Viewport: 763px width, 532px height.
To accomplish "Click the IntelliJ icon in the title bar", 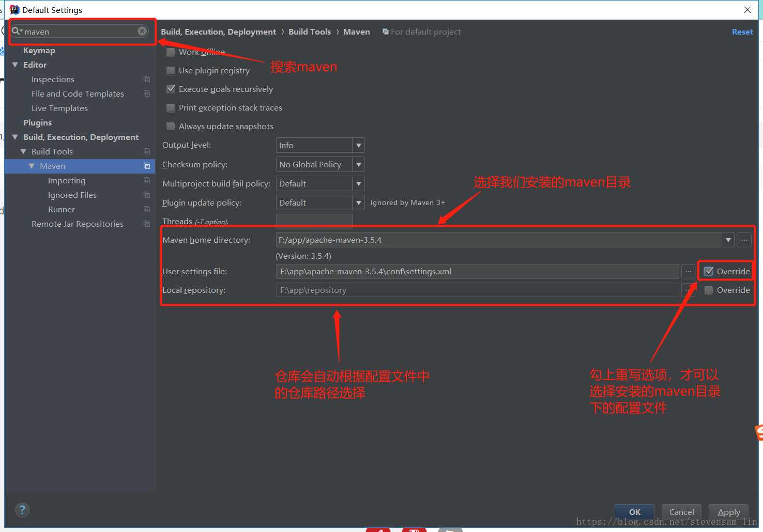I will (x=14, y=9).
